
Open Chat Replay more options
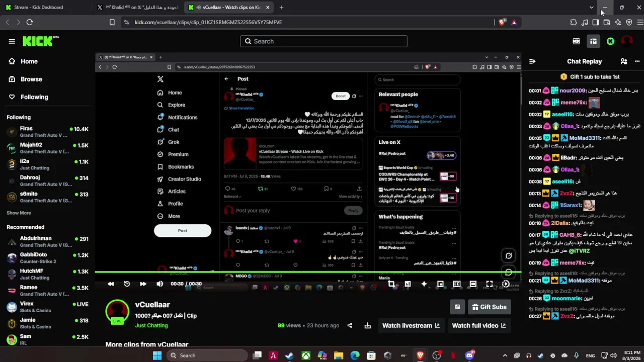click(x=638, y=61)
